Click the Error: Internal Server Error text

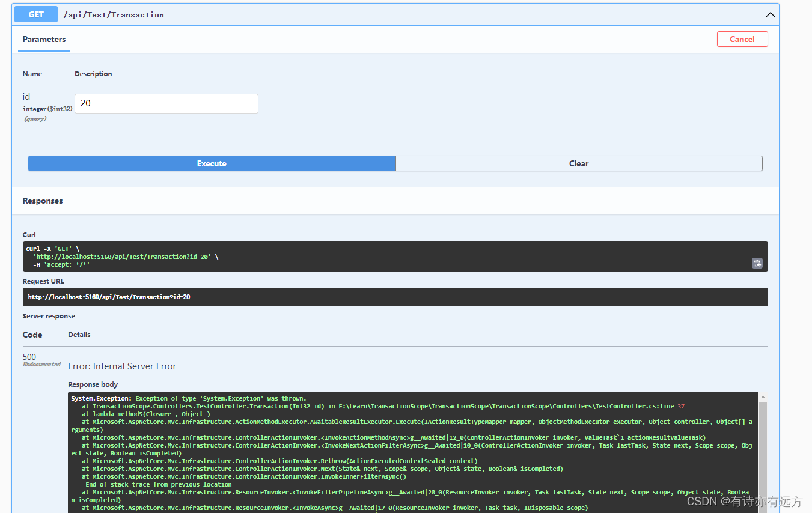(x=122, y=366)
